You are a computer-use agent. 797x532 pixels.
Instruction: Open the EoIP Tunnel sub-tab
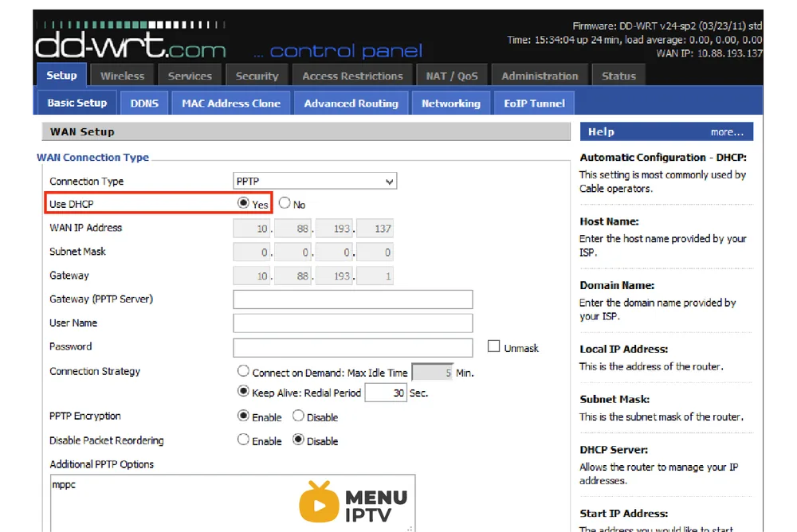[534, 104]
